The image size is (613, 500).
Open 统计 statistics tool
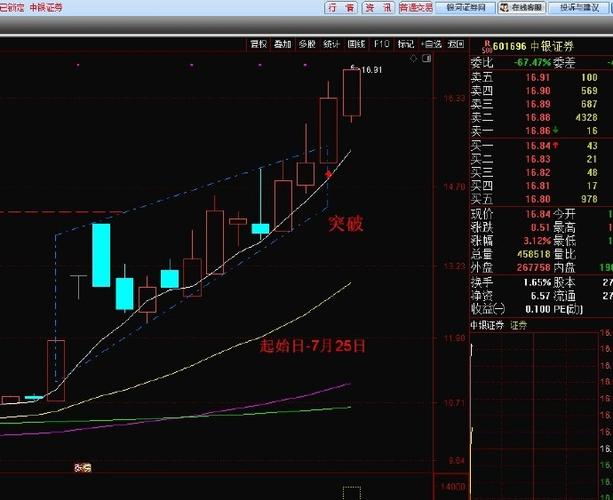[331, 44]
